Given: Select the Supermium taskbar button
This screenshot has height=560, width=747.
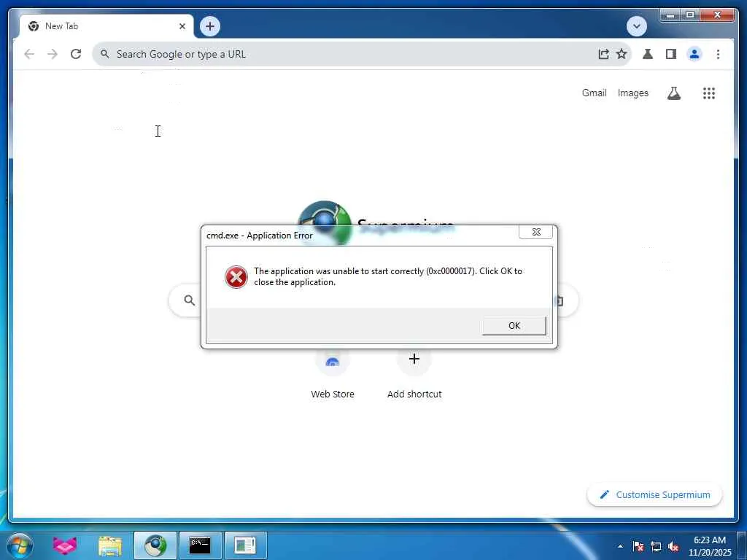Looking at the screenshot, I should 155,545.
